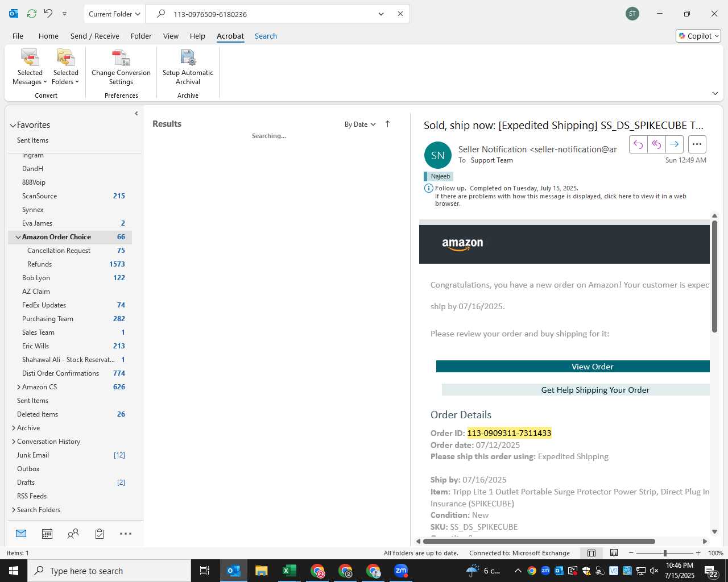The width and height of the screenshot is (728, 582).
Task: Switch to Normal view in status bar
Action: [591, 553]
